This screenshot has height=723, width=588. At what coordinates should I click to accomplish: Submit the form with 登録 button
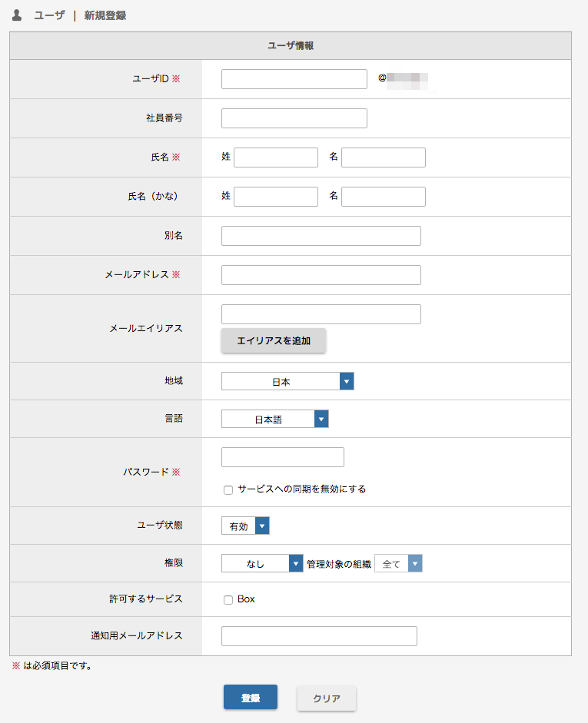(251, 697)
